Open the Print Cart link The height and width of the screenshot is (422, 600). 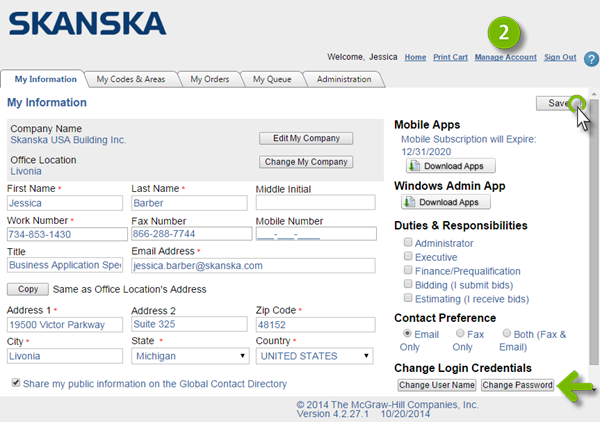point(450,57)
